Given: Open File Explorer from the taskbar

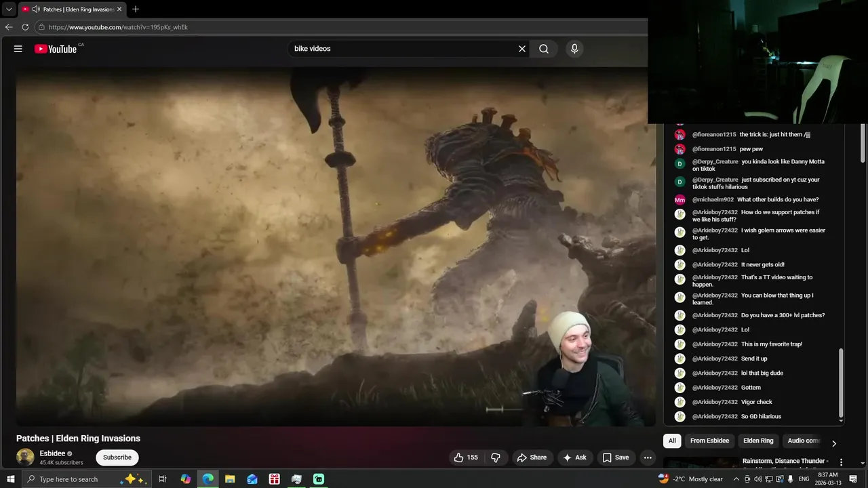Looking at the screenshot, I should point(230,479).
